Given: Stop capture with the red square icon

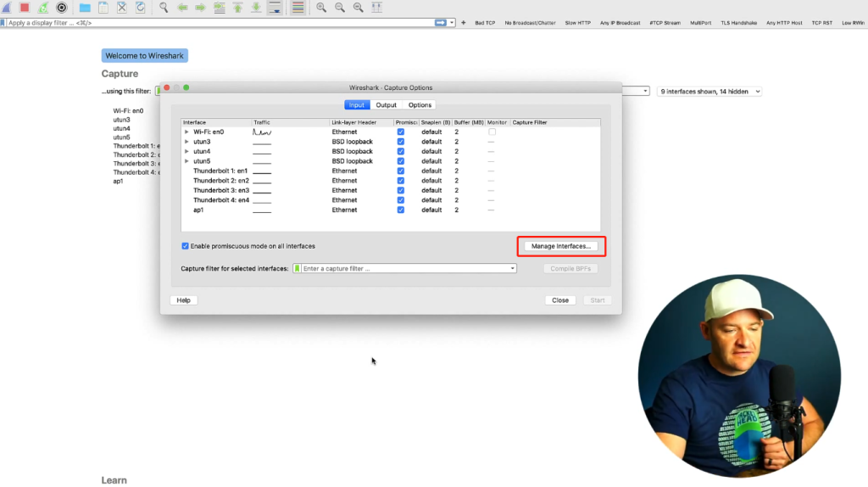Looking at the screenshot, I should [x=25, y=7].
